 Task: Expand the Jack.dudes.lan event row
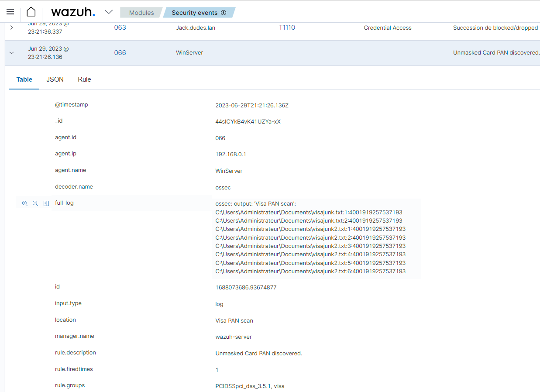pyautogui.click(x=11, y=28)
